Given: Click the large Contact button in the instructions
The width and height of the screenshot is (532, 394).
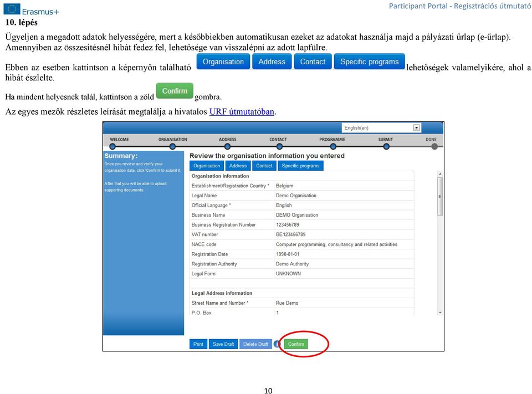Looking at the screenshot, I should pyautogui.click(x=313, y=62).
